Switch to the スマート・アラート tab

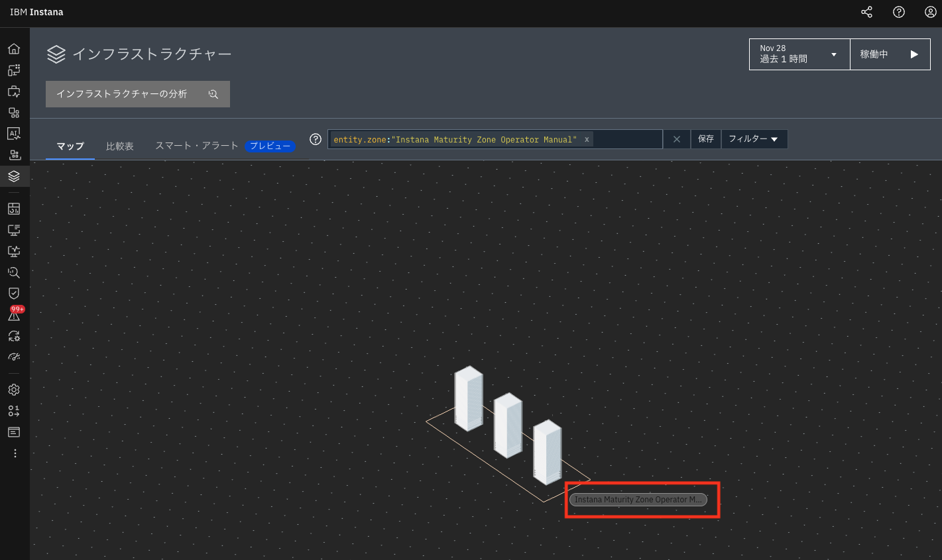pos(197,146)
